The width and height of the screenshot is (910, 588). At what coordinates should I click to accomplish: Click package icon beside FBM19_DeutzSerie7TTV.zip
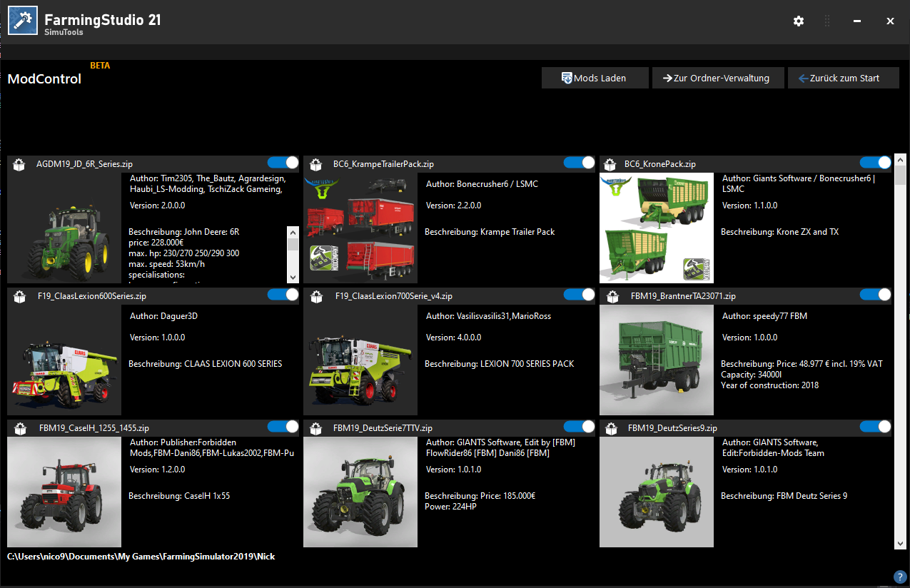pos(315,428)
